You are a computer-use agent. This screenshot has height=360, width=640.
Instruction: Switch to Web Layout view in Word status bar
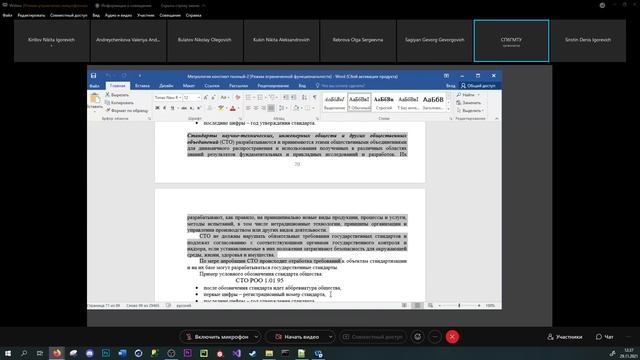[430, 305]
